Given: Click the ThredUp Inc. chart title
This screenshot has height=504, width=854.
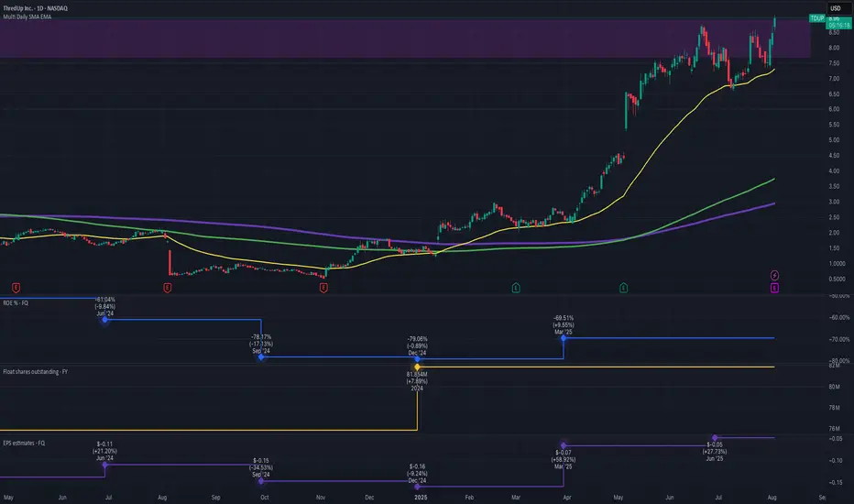Looking at the screenshot, I should click(36, 8).
